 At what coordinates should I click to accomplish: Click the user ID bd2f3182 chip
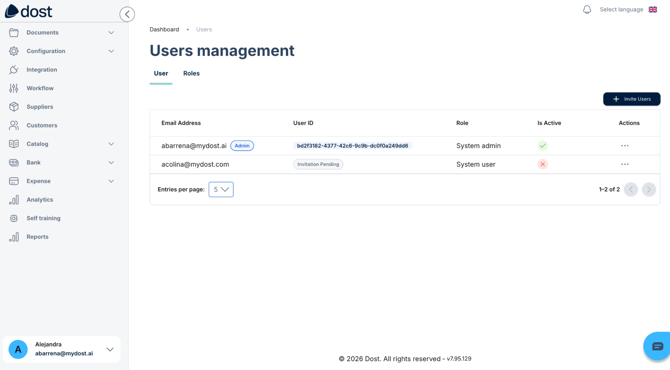[353, 146]
